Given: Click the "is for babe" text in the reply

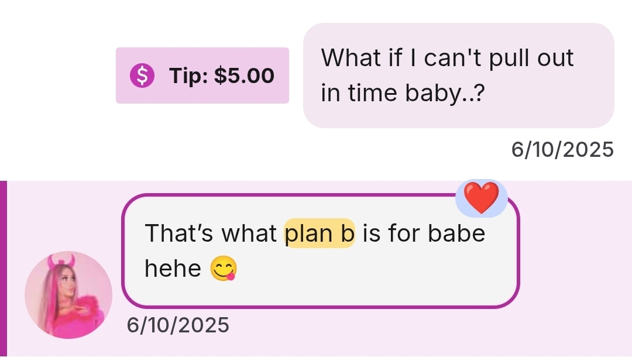Looking at the screenshot, I should 424,233.
